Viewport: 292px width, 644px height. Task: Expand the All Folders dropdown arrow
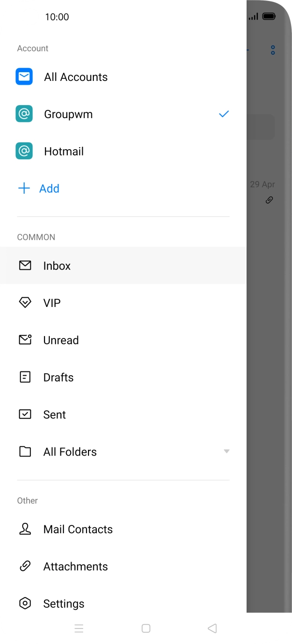[x=226, y=451]
